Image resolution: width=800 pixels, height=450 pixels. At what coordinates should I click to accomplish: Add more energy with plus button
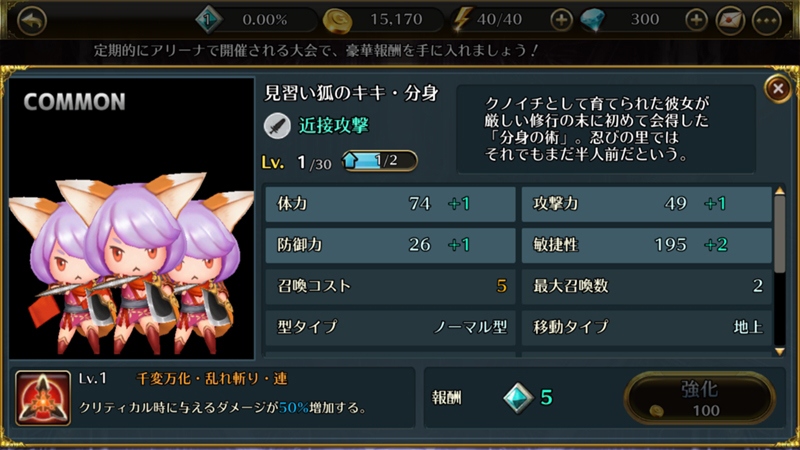point(561,20)
